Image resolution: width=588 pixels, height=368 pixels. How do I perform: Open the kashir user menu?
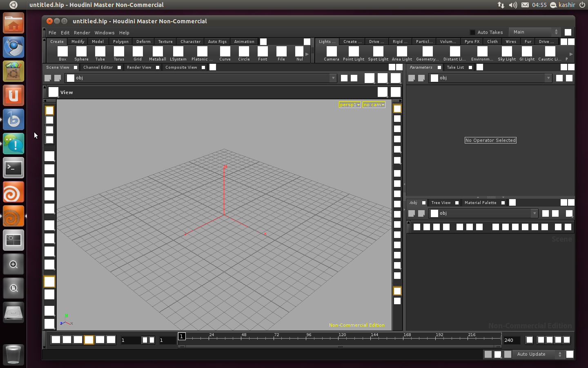pos(563,5)
